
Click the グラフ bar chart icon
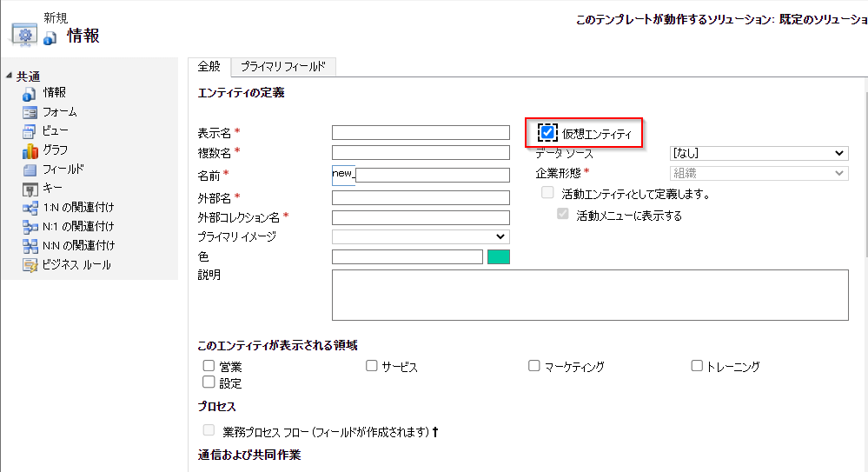(30, 150)
